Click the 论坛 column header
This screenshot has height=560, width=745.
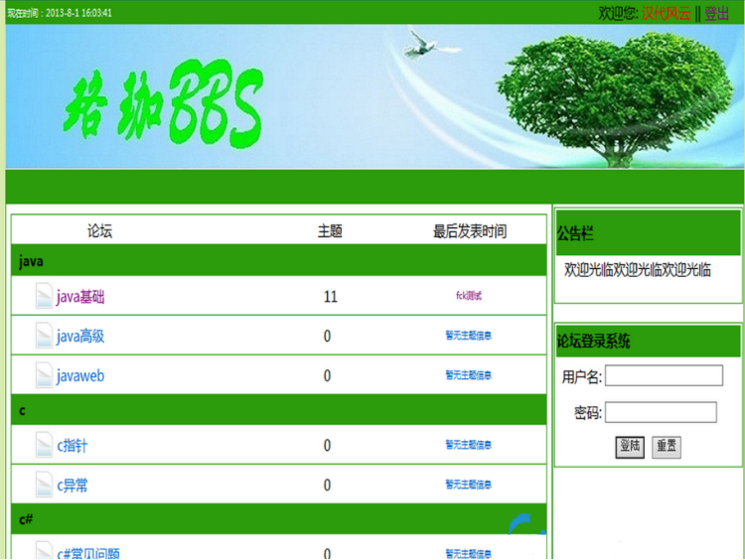pyautogui.click(x=99, y=231)
